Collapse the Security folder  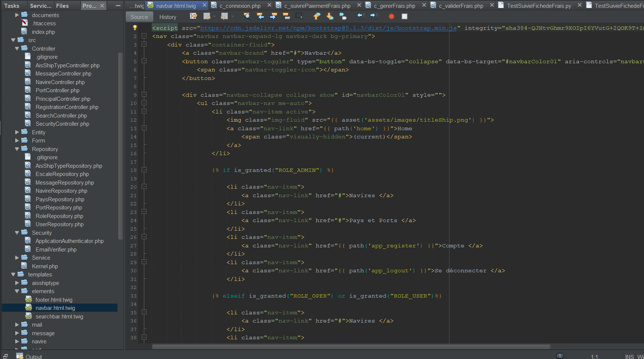pyautogui.click(x=17, y=233)
